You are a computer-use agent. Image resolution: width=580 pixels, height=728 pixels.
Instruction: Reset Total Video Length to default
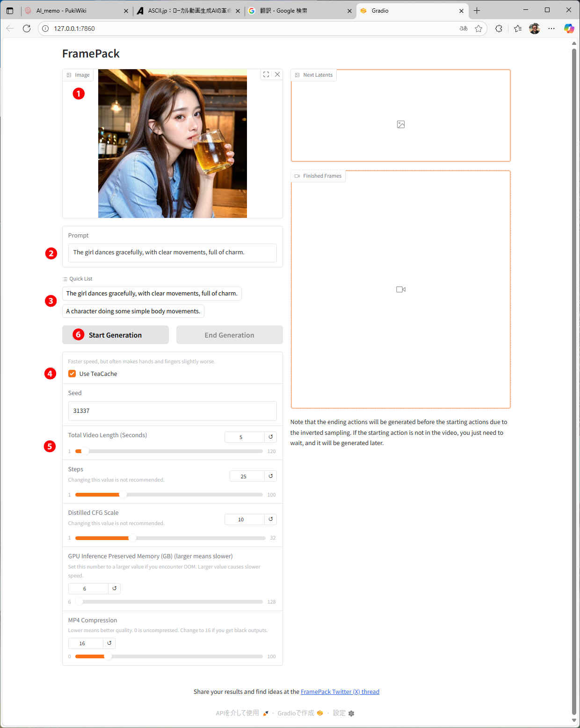(270, 437)
